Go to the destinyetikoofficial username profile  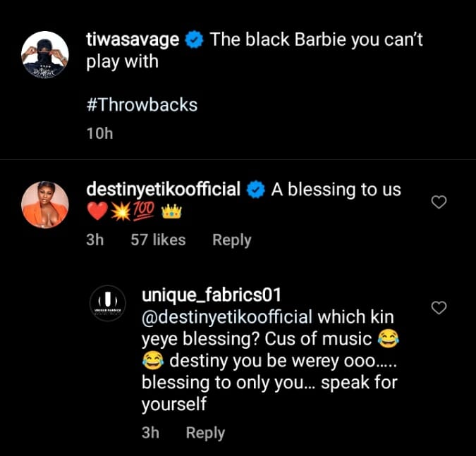[164, 190]
